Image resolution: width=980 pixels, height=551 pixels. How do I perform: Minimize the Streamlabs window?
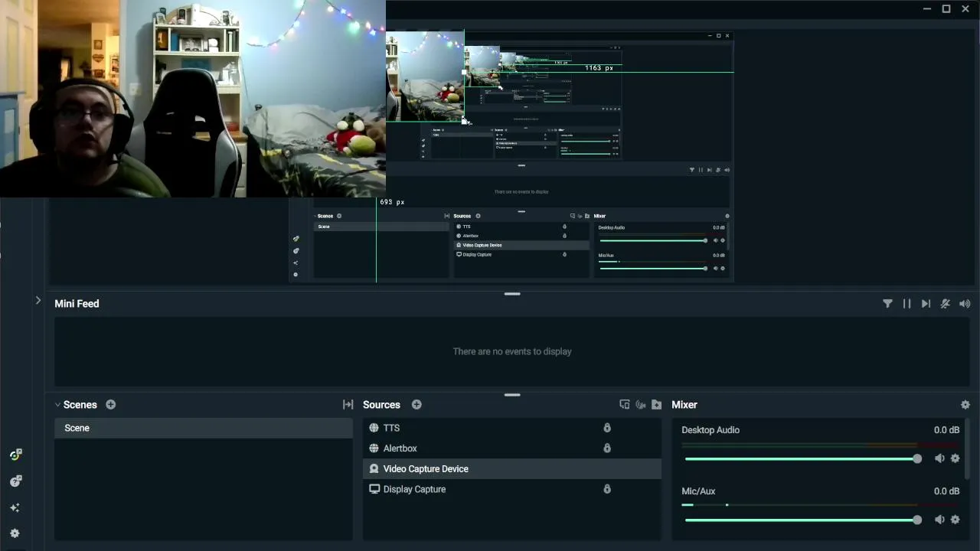point(927,9)
